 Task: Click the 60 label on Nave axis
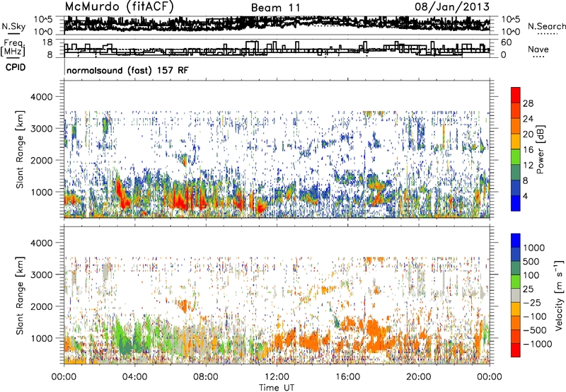point(507,42)
